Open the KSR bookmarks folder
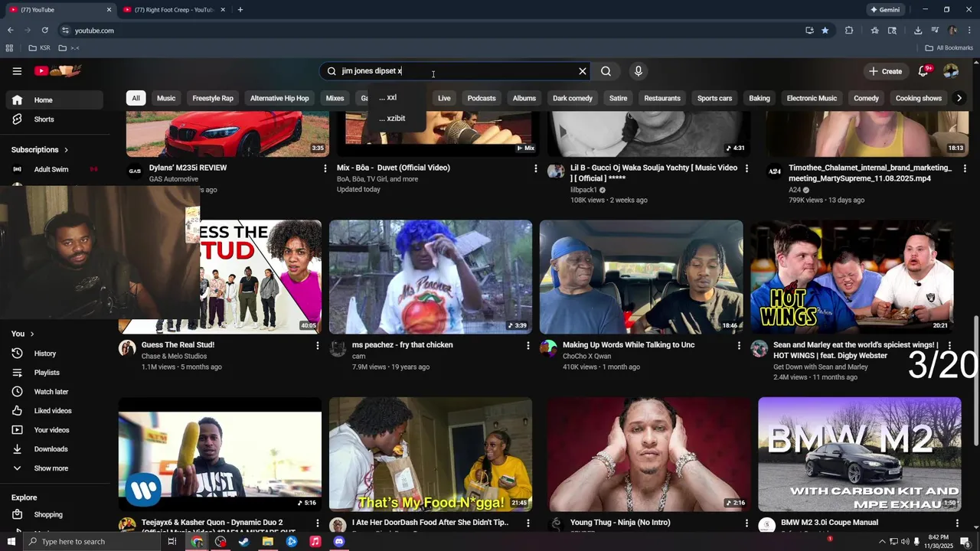The width and height of the screenshot is (980, 551). pyautogui.click(x=39, y=48)
